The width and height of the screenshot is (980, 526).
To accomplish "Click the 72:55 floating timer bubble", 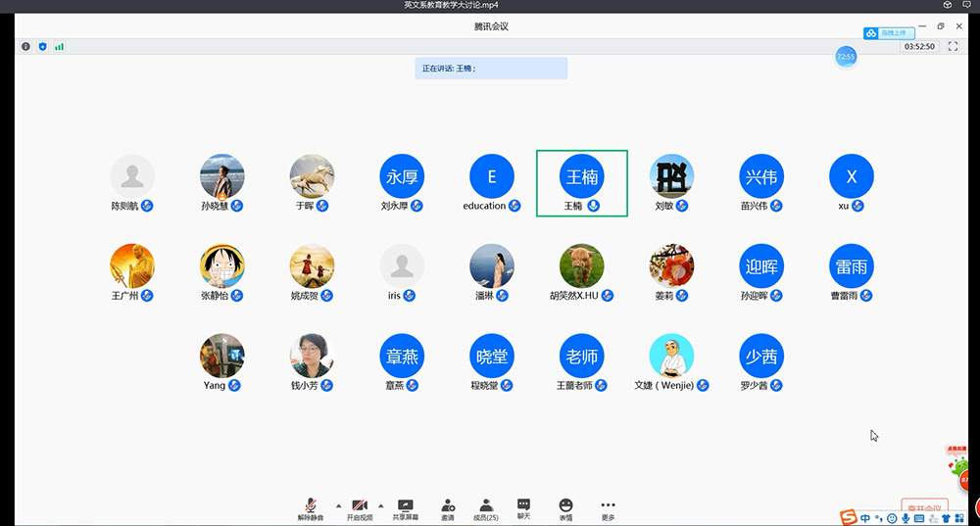I will pos(845,57).
